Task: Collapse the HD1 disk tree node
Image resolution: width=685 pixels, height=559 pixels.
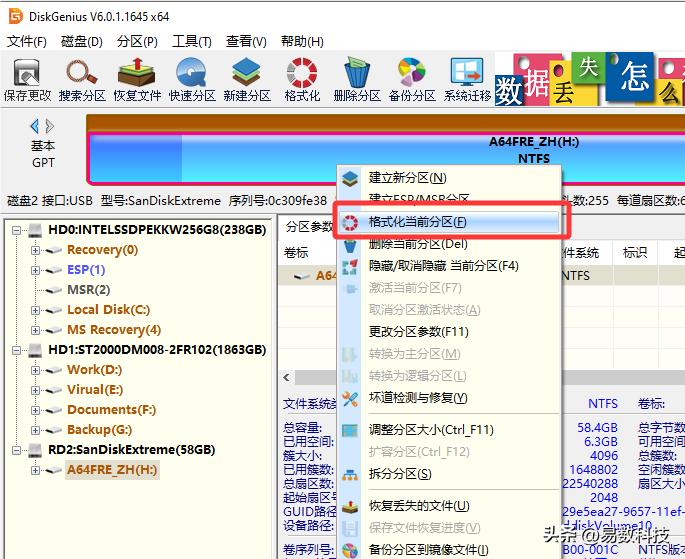Action: [x=16, y=350]
